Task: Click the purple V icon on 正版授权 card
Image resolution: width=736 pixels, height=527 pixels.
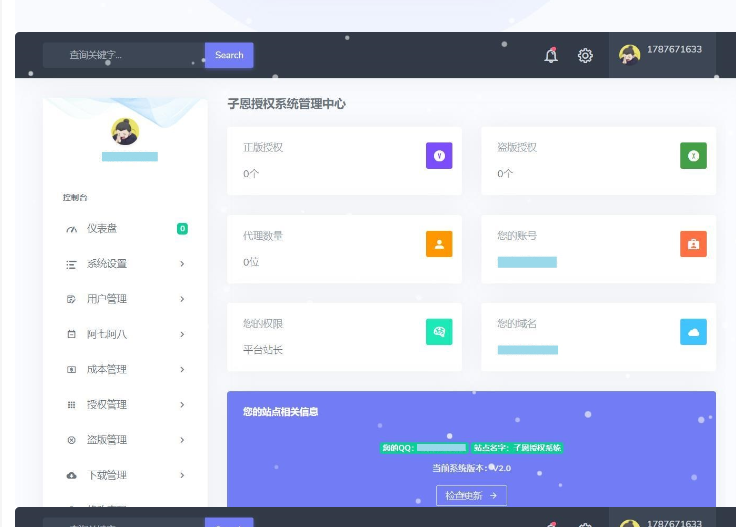Action: coord(439,155)
